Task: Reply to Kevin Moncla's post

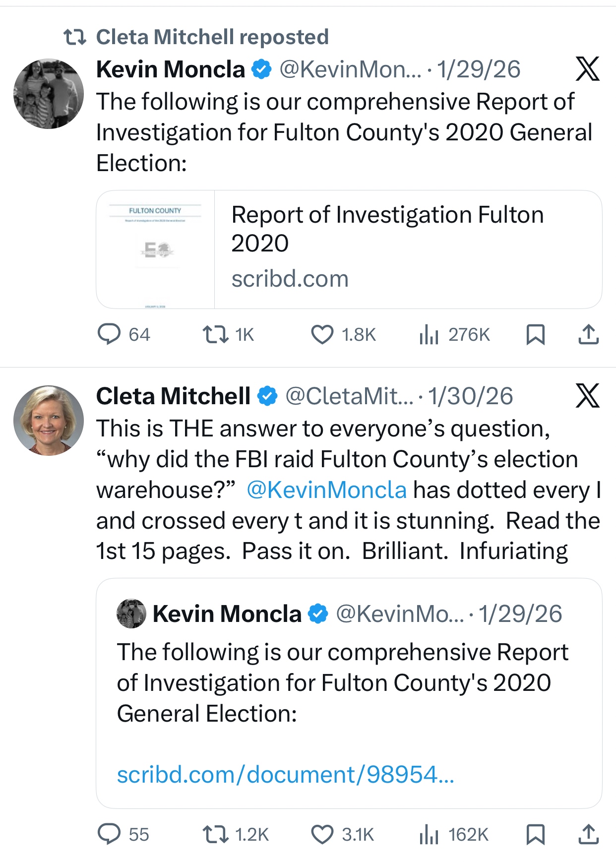Action: click(109, 334)
